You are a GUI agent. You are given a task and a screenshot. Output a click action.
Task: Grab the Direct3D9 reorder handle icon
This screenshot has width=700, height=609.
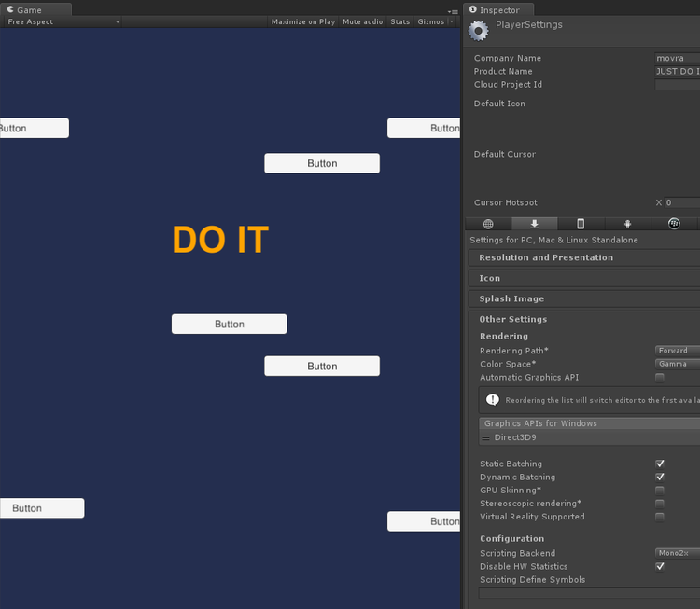point(485,438)
